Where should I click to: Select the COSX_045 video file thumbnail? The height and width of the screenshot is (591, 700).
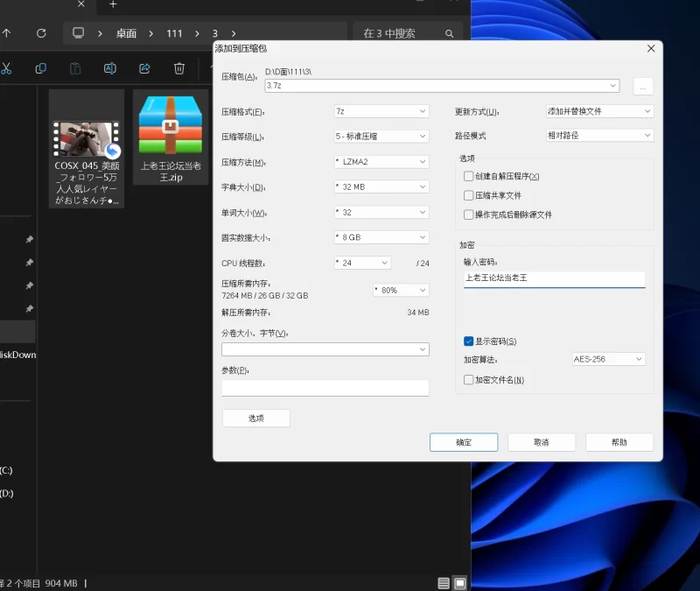[x=86, y=140]
